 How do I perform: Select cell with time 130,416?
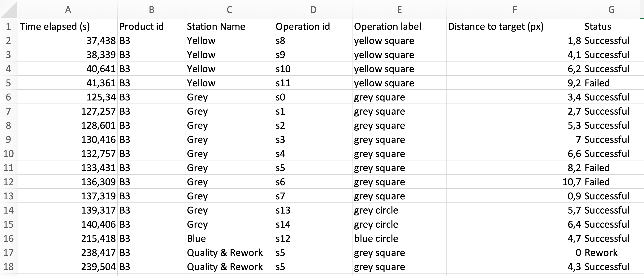68,139
